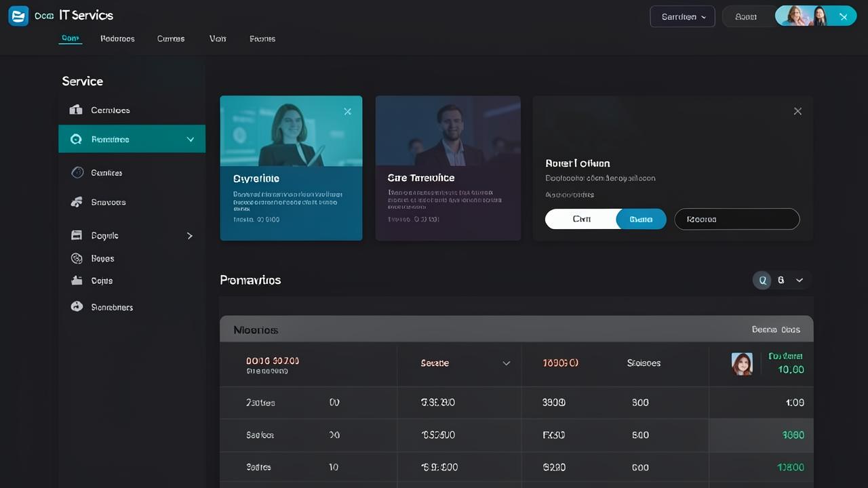Switch to the first underlined top tab
Screen dimensions: 868x488
71,39
